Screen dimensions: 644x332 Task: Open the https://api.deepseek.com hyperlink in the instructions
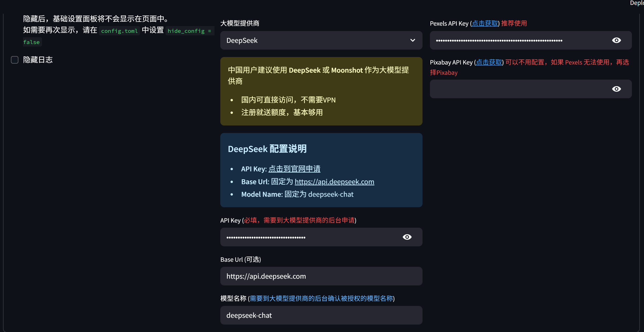334,182
